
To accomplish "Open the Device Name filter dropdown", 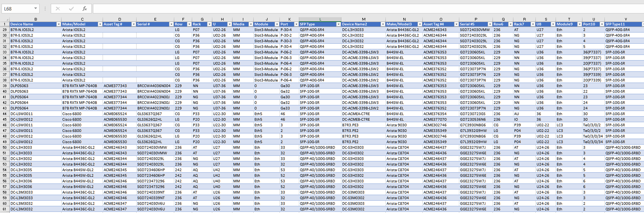I will (x=59, y=24).
